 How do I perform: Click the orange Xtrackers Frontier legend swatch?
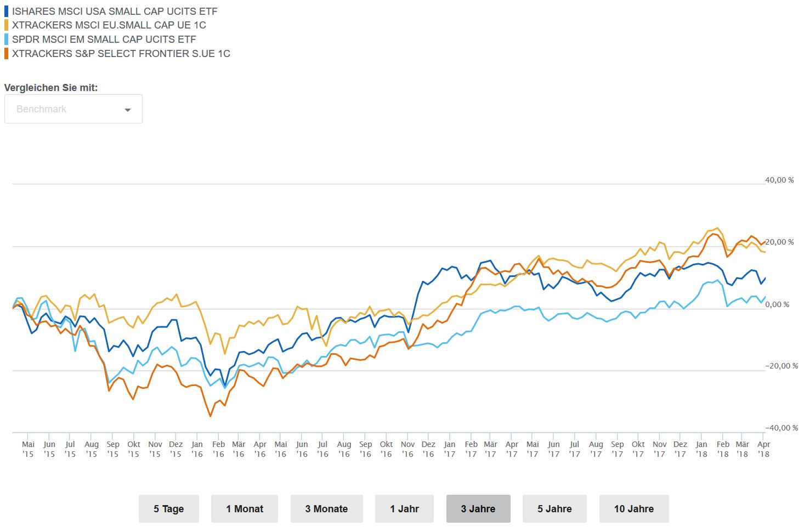6,54
